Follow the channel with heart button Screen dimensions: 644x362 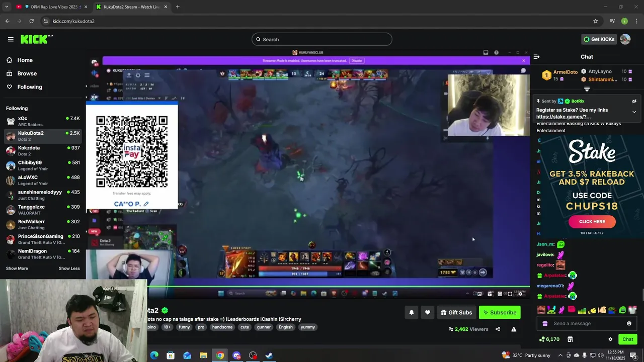click(x=427, y=312)
